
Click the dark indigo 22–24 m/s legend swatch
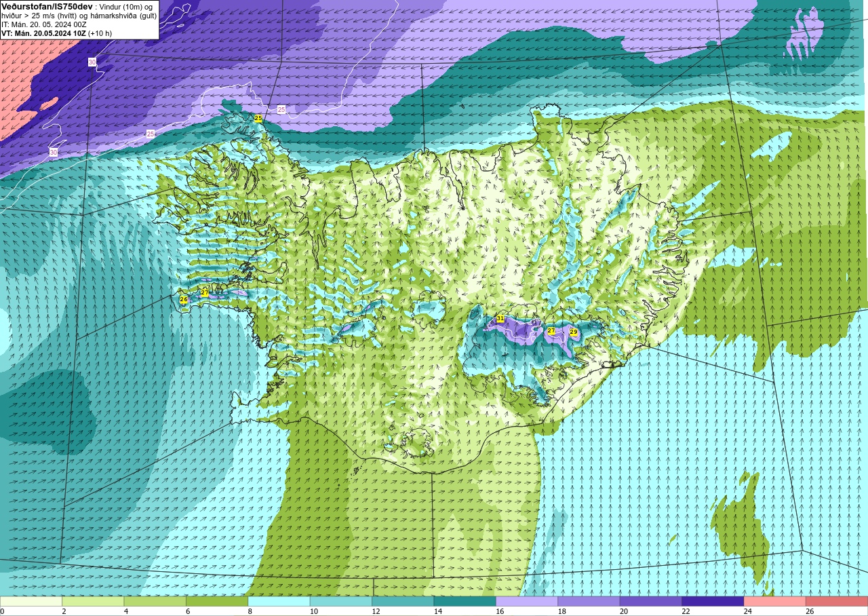[x=713, y=601]
